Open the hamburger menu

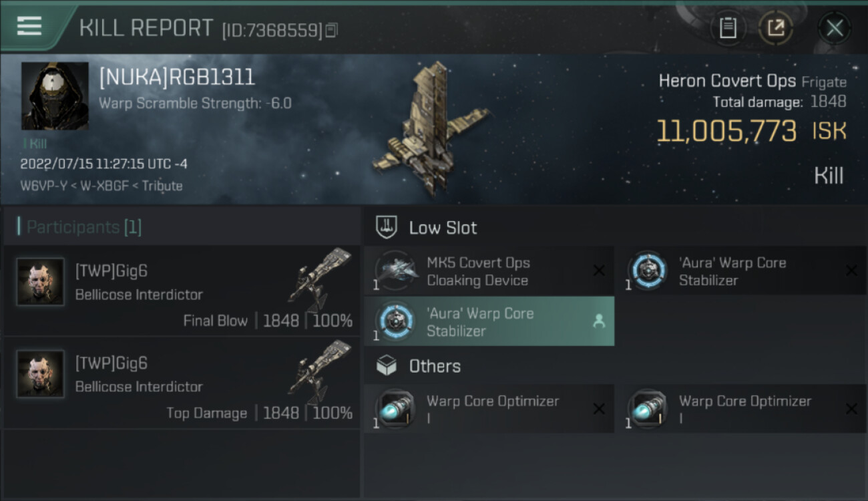[x=29, y=26]
